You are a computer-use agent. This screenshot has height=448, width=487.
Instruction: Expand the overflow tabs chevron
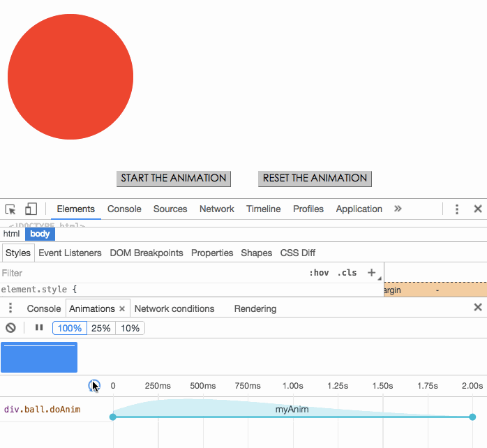398,209
